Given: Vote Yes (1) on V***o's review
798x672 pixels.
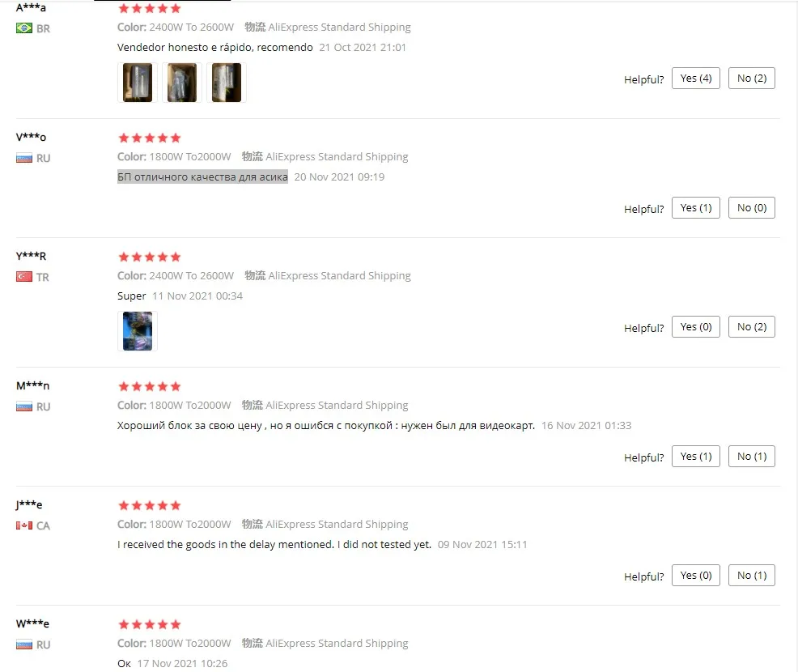Looking at the screenshot, I should [696, 208].
